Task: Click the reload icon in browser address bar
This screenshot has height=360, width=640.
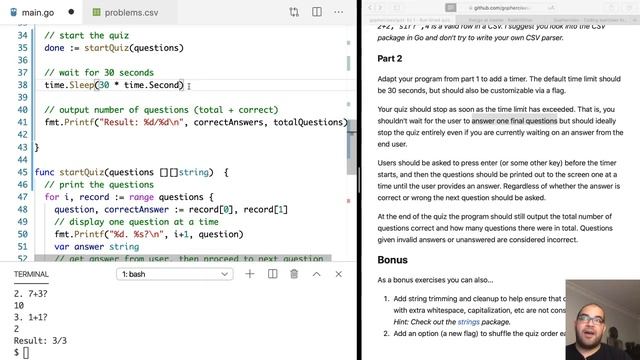Action: click(x=551, y=7)
